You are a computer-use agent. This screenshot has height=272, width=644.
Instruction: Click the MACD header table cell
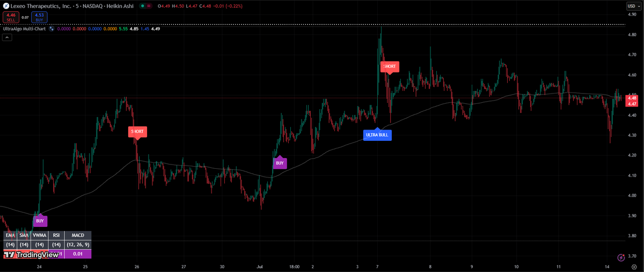78,235
